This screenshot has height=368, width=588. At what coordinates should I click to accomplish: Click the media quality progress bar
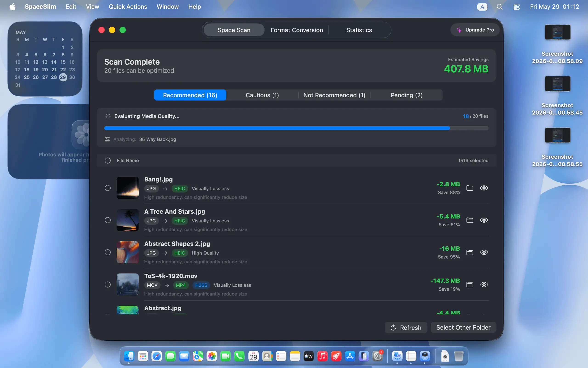coord(296,128)
